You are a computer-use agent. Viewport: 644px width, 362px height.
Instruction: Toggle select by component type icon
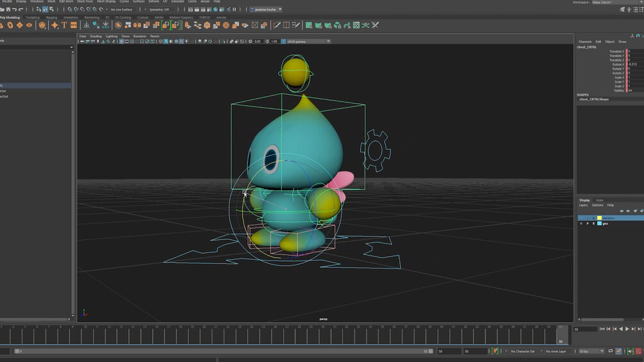tap(51, 10)
